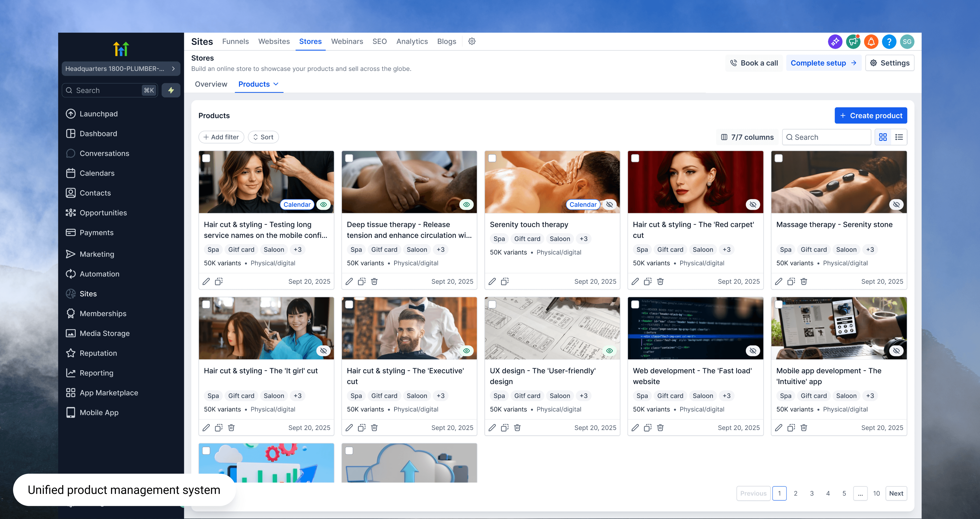The height and width of the screenshot is (519, 980).
Task: Duplicate the Deep tissue therapy product
Action: tap(361, 282)
